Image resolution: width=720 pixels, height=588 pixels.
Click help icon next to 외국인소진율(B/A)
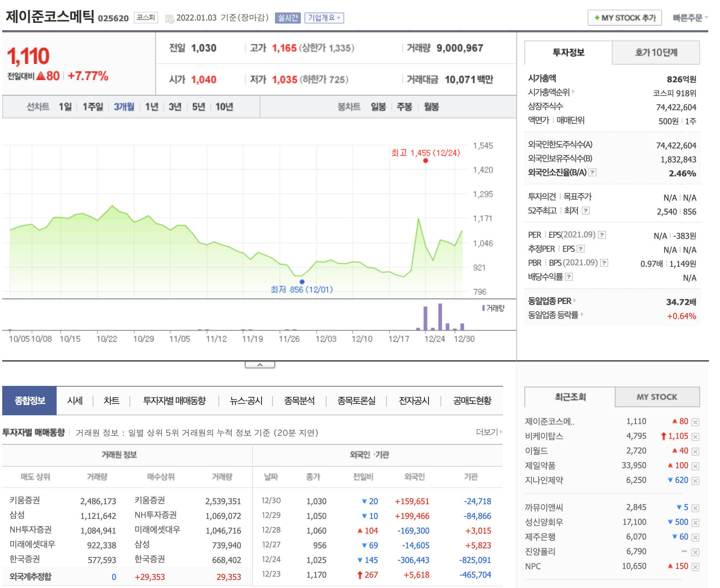point(592,172)
